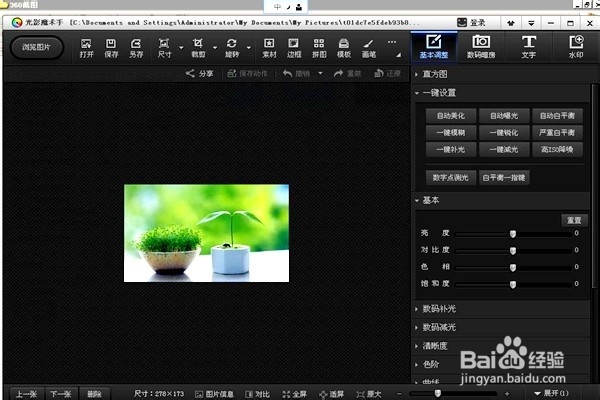Click the 重置 reset button
The width and height of the screenshot is (600, 400).
[x=574, y=220]
